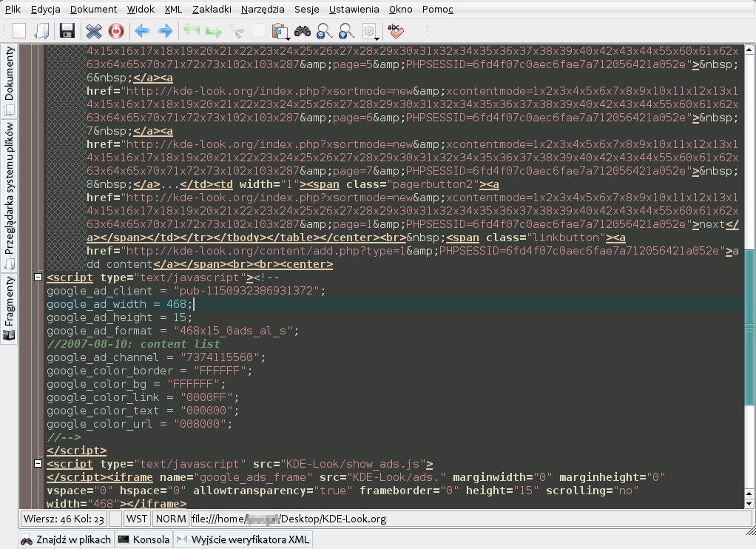Close the current document using the X icon
Viewport: 756px width, 549px height.
(x=93, y=31)
